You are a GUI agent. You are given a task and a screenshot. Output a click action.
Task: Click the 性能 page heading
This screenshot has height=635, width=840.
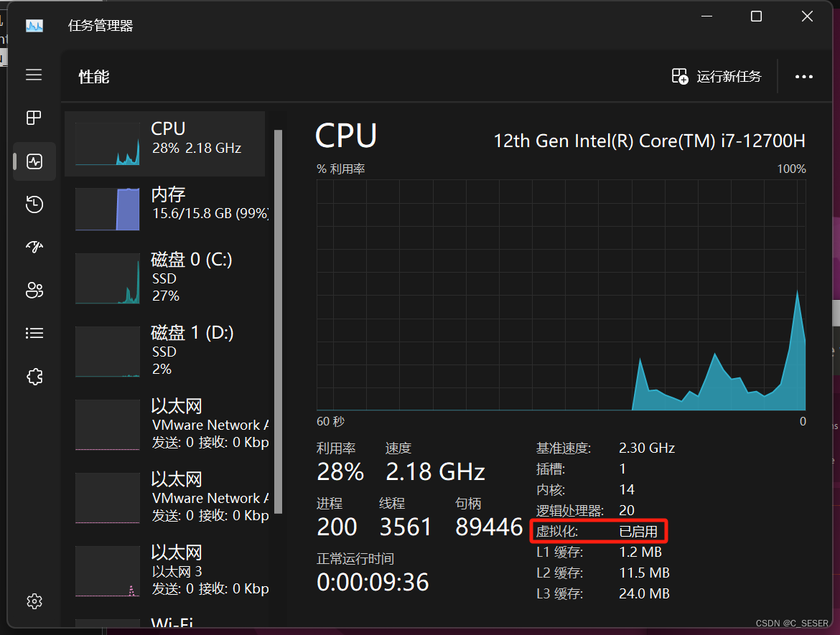(x=94, y=77)
